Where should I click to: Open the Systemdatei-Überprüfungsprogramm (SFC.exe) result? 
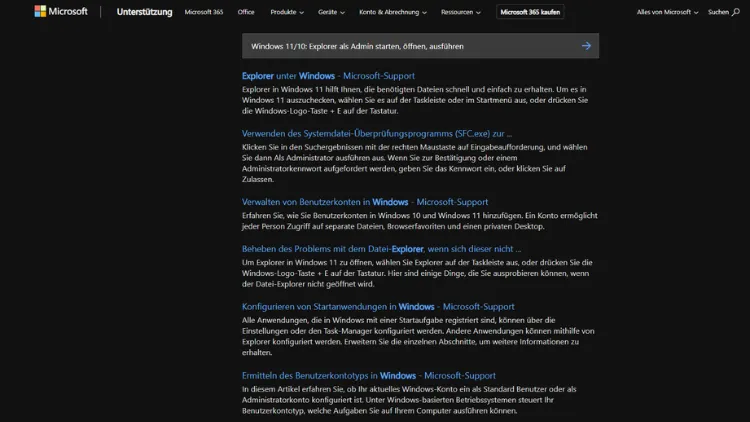(x=376, y=133)
